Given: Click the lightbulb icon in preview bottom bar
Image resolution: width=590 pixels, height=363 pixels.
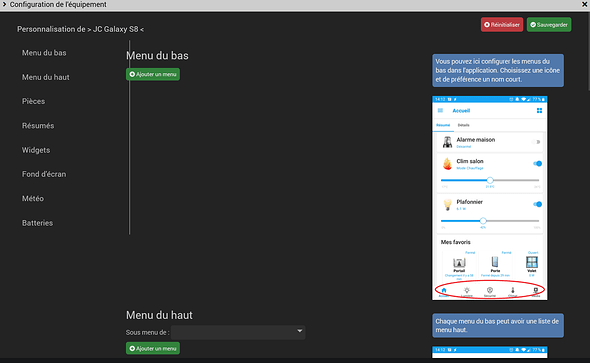Looking at the screenshot, I should point(467,290).
